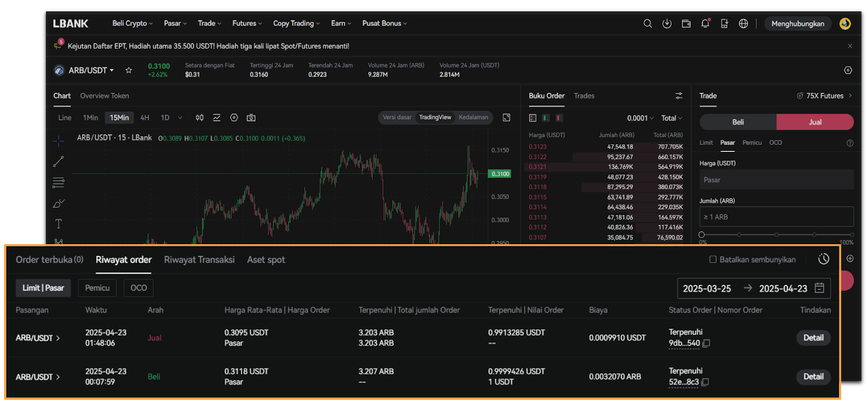
Task: Switch chart to Kedalaman depth view
Action: 474,117
